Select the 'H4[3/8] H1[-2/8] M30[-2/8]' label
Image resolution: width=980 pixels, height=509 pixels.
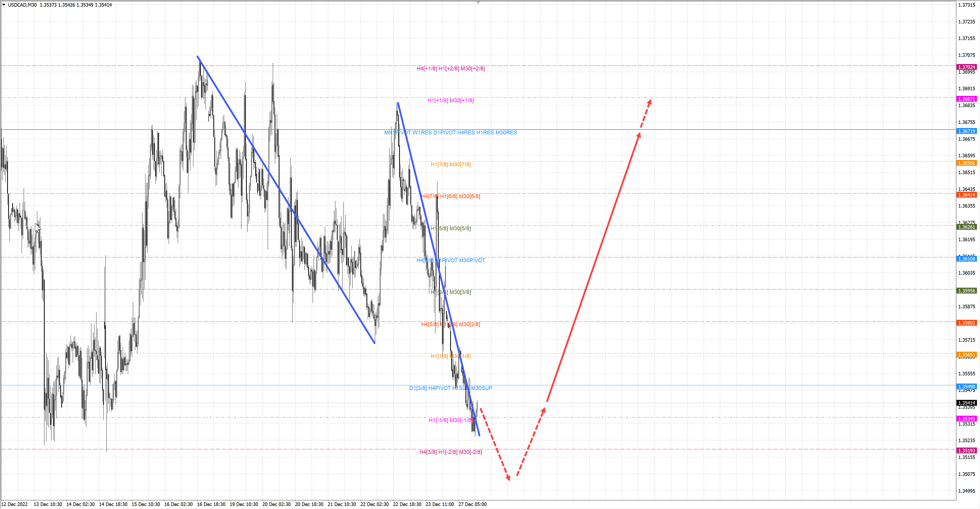[450, 452]
